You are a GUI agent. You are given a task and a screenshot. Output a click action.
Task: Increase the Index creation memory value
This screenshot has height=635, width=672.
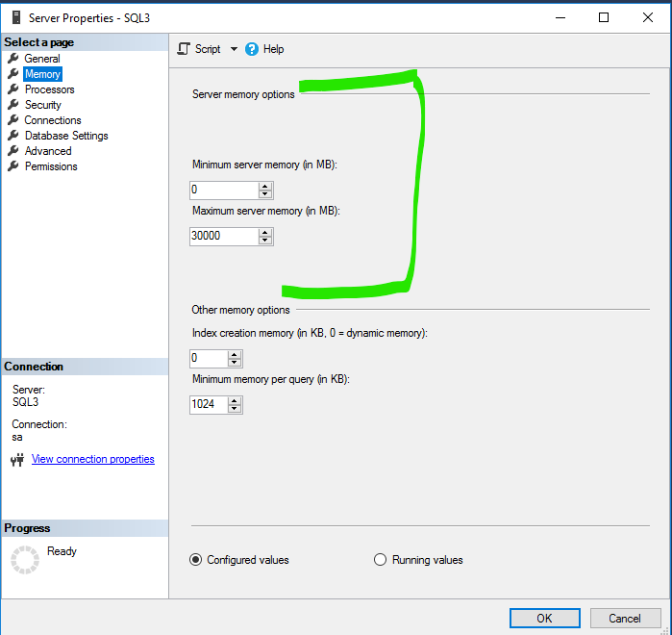235,354
